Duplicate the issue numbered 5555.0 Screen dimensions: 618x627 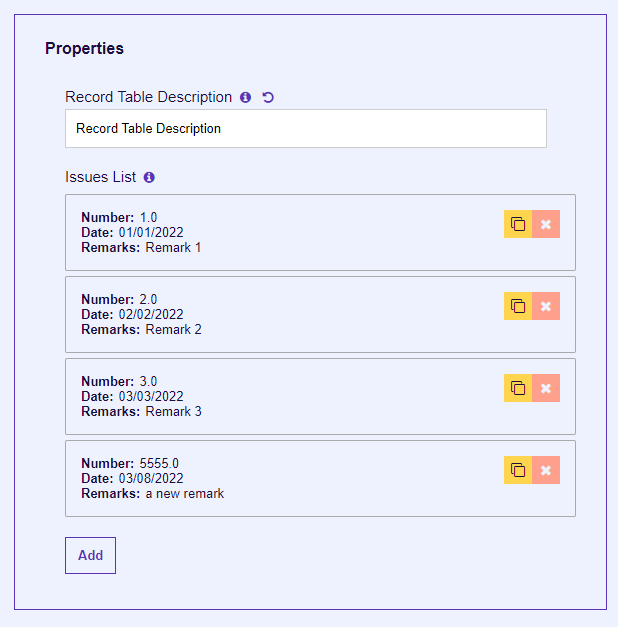(x=518, y=470)
